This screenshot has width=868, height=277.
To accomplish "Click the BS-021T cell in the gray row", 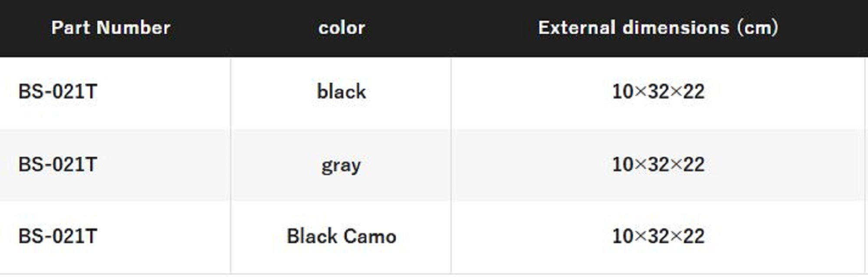I will (x=58, y=164).
